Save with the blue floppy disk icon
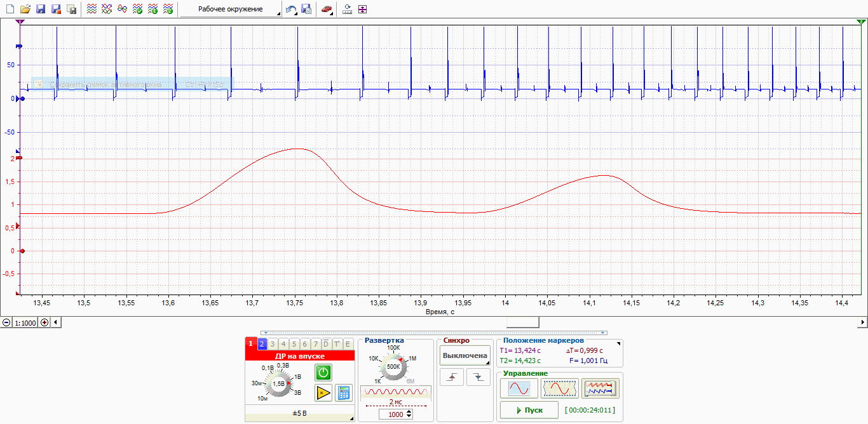Image resolution: width=868 pixels, height=424 pixels. pyautogui.click(x=41, y=9)
